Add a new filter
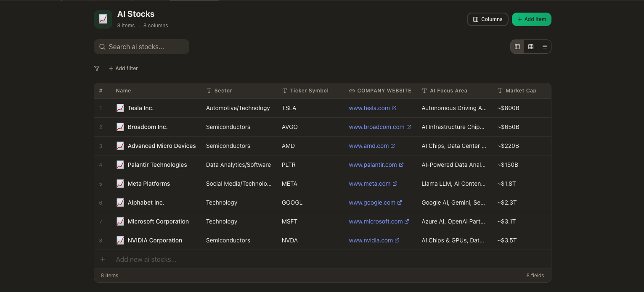Screen dimensions: 644x292 coord(123,68)
